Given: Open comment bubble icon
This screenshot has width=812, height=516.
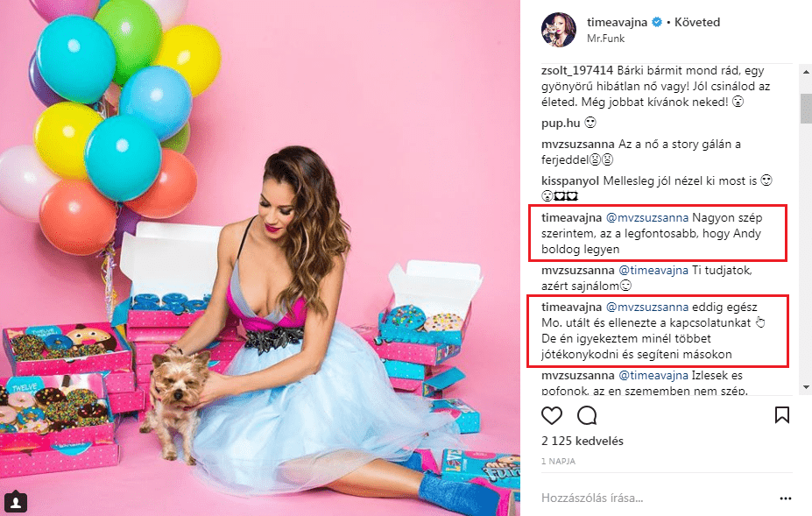Looking at the screenshot, I should pyautogui.click(x=587, y=415).
